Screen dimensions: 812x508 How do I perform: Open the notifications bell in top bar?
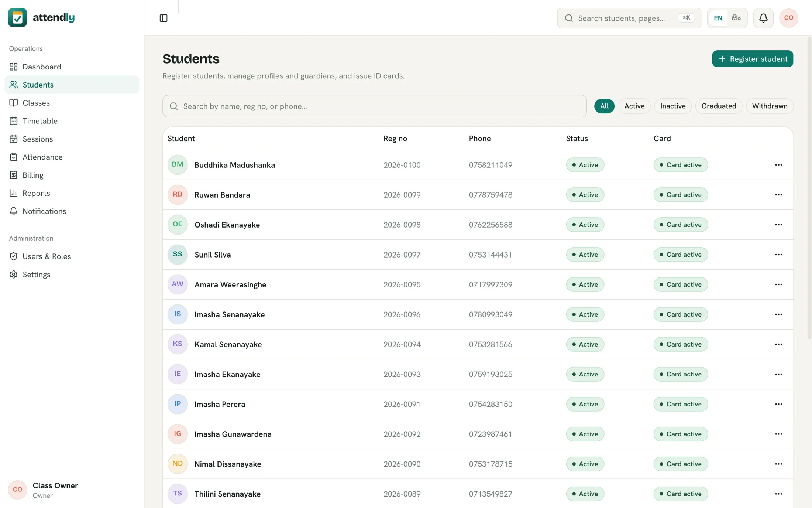click(763, 18)
